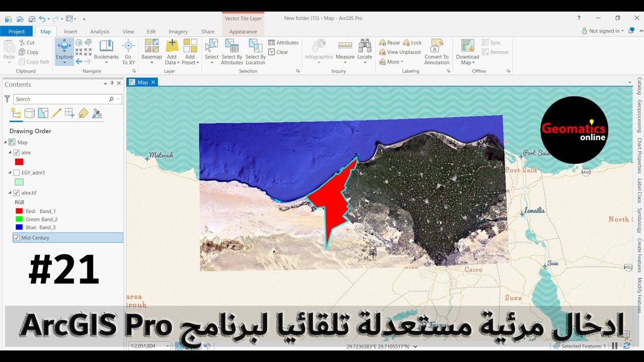Lock the labels
The width and height of the screenshot is (644, 362).
[412, 43]
